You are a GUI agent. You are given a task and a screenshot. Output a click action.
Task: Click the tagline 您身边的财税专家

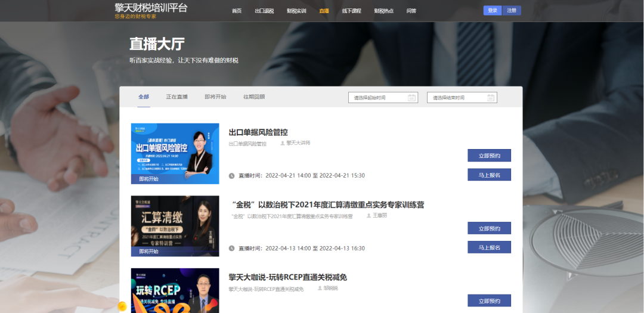(x=135, y=17)
